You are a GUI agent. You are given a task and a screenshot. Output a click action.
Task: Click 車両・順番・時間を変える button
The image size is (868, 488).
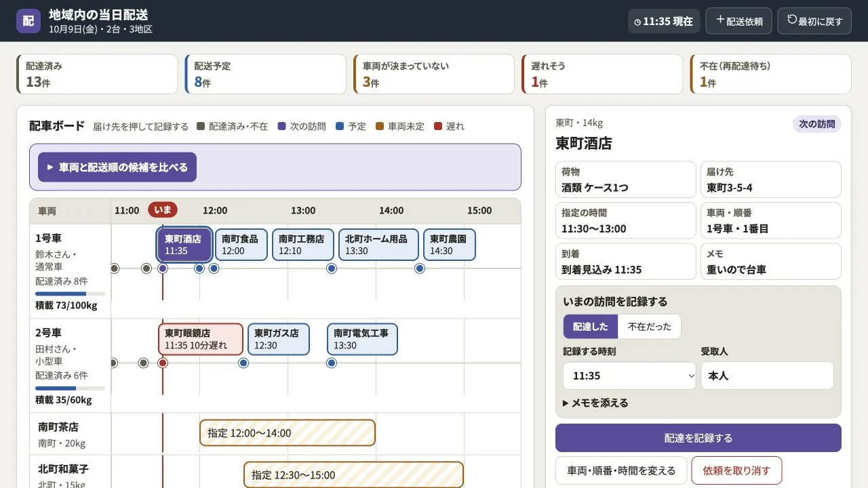click(x=621, y=470)
